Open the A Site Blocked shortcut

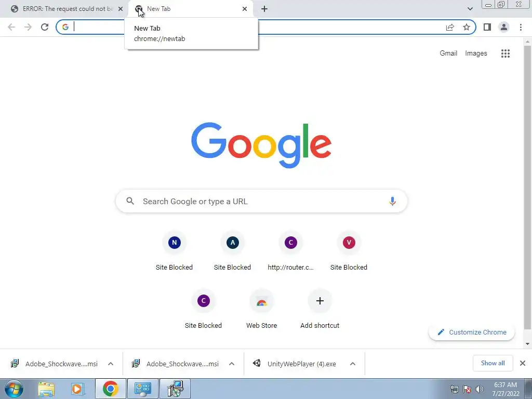click(x=232, y=251)
